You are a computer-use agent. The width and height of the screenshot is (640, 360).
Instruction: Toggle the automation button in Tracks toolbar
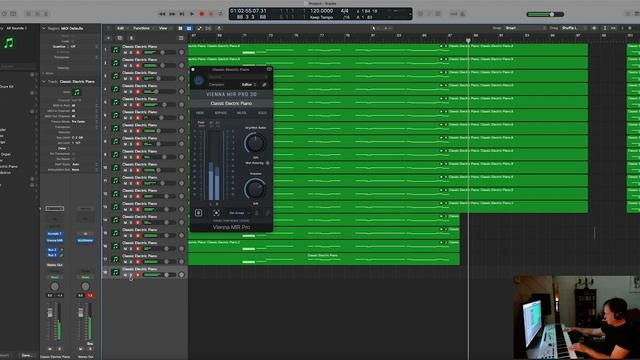pos(200,28)
